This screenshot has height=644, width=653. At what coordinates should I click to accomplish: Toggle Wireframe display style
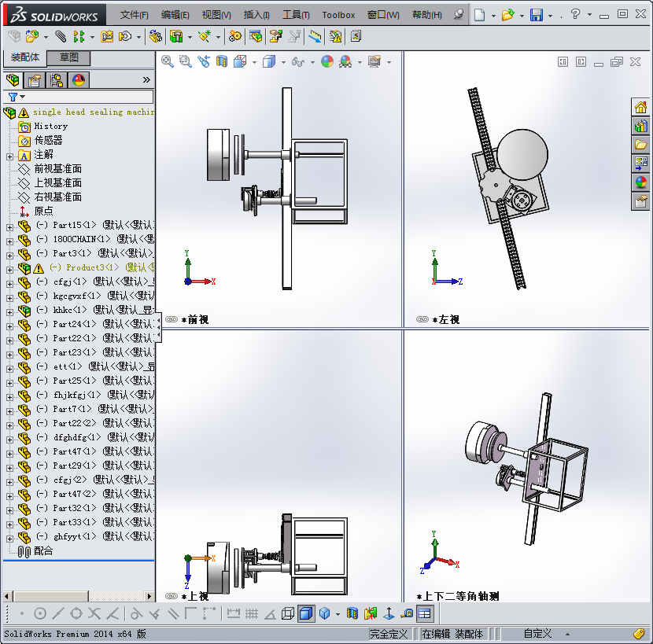[x=288, y=613]
